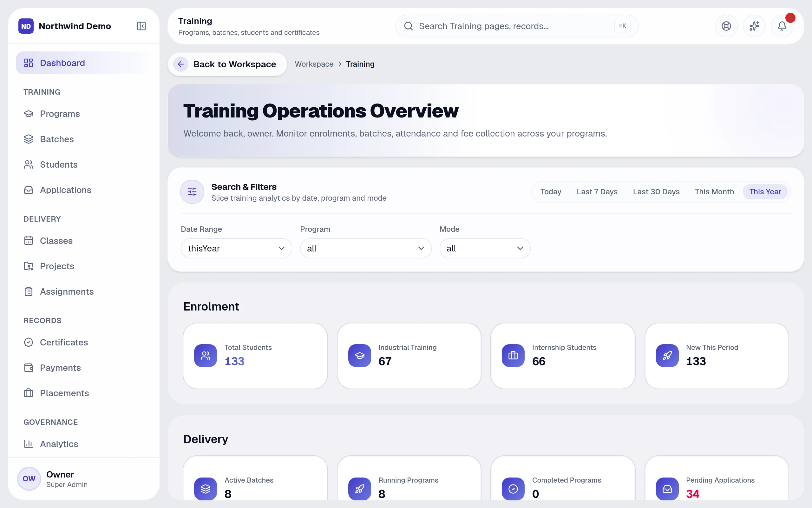
Task: Click the ND Northwind Demo logo
Action: click(x=26, y=26)
